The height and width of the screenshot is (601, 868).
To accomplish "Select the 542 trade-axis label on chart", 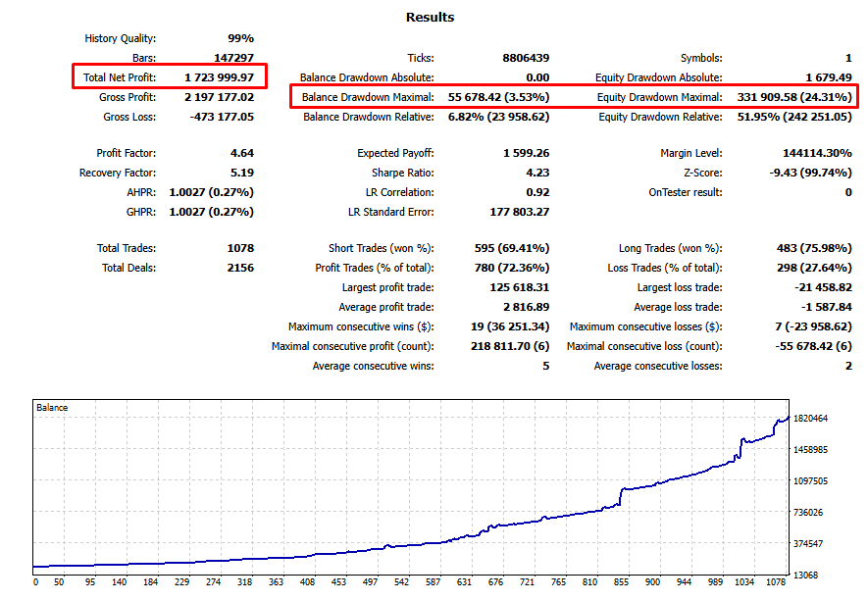I will coord(401,582).
